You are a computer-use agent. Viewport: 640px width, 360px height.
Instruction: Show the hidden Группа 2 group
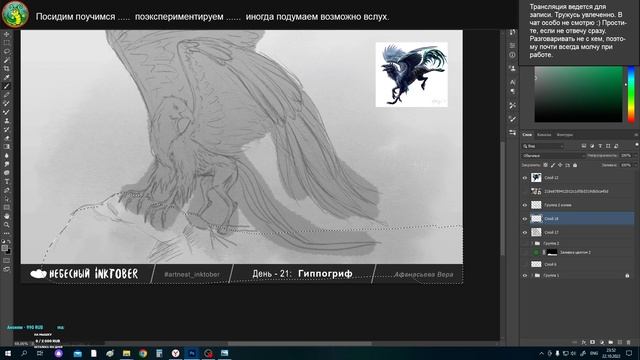click(x=525, y=243)
